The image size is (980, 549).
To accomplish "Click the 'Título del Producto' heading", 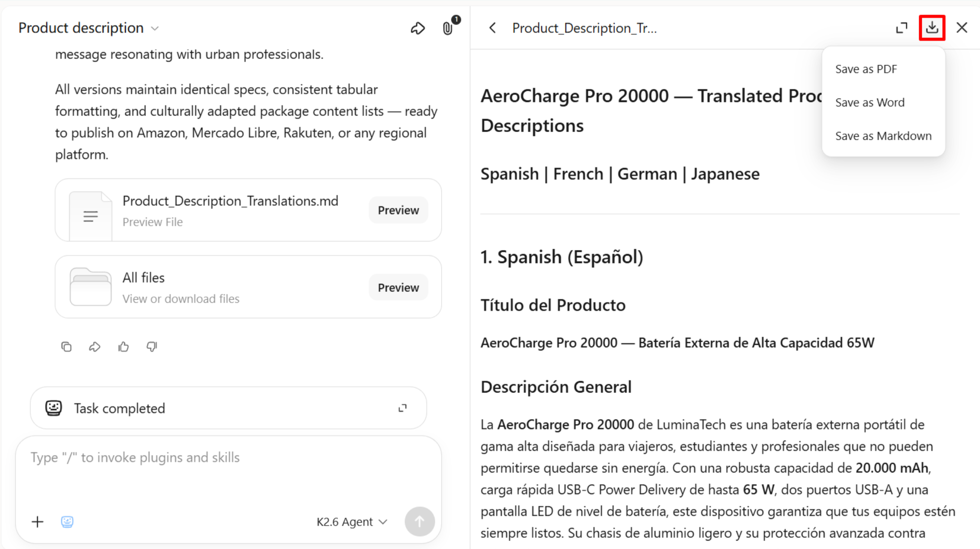I will click(553, 305).
